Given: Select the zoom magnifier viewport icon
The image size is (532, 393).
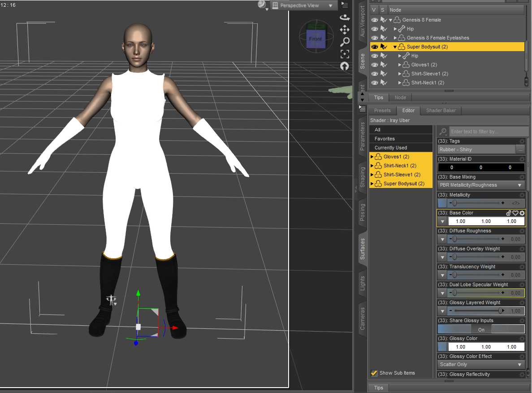Looking at the screenshot, I should tap(345, 42).
